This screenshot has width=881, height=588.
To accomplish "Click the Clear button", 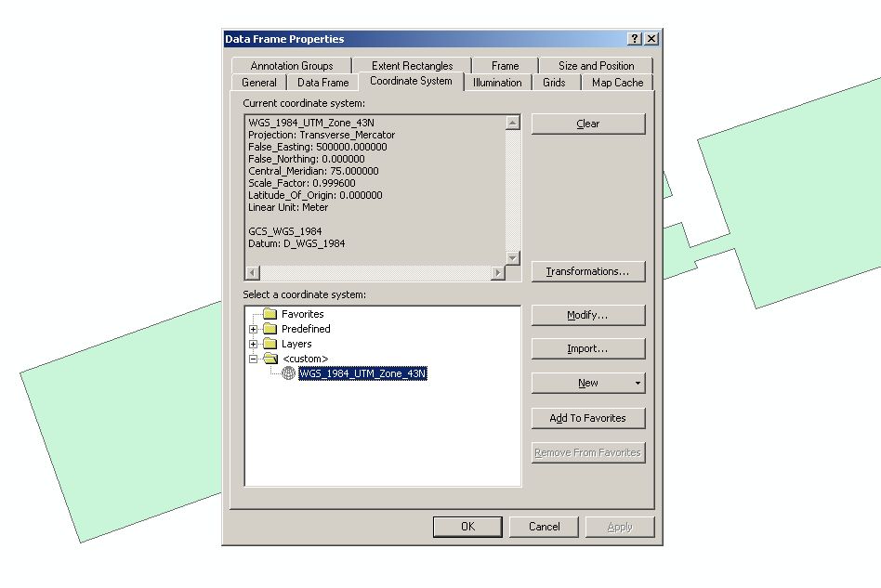I will tap(588, 124).
